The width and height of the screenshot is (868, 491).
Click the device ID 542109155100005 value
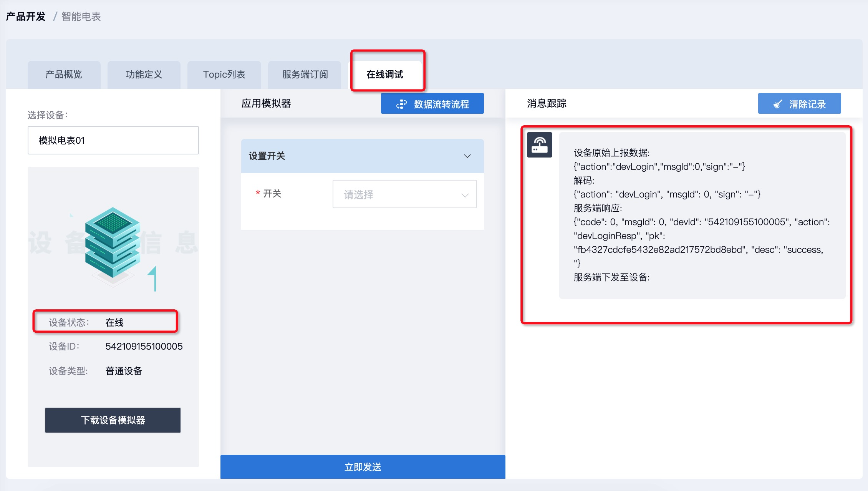coord(144,347)
